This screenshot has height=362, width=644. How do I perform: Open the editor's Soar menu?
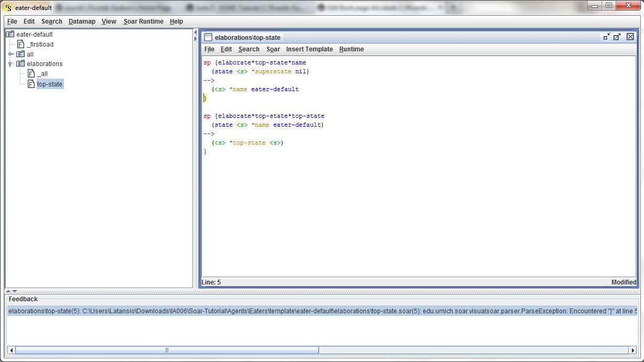coord(273,49)
